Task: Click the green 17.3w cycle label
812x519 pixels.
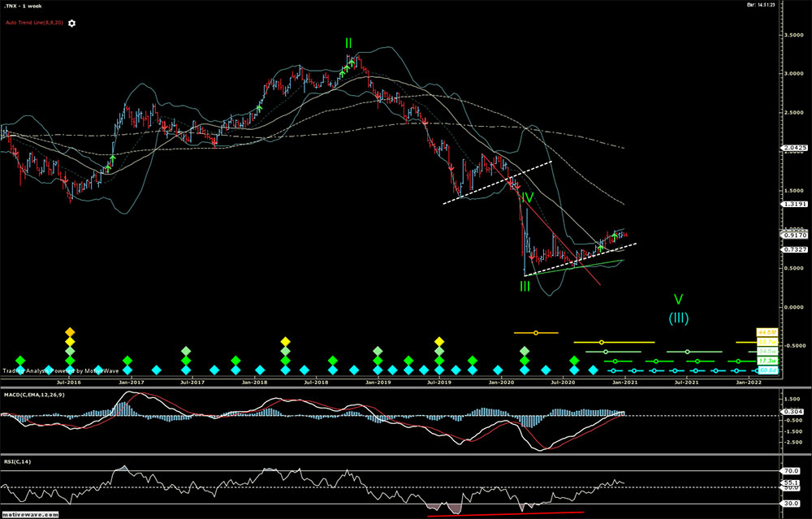Action: 767,361
